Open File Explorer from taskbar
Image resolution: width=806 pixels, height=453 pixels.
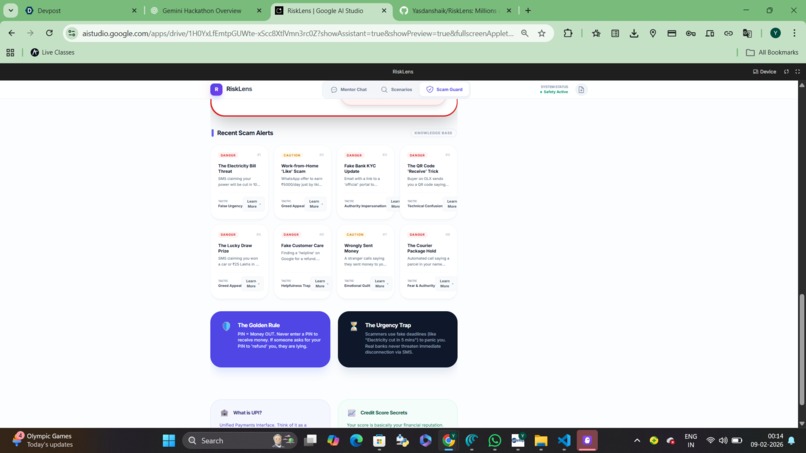(541, 441)
